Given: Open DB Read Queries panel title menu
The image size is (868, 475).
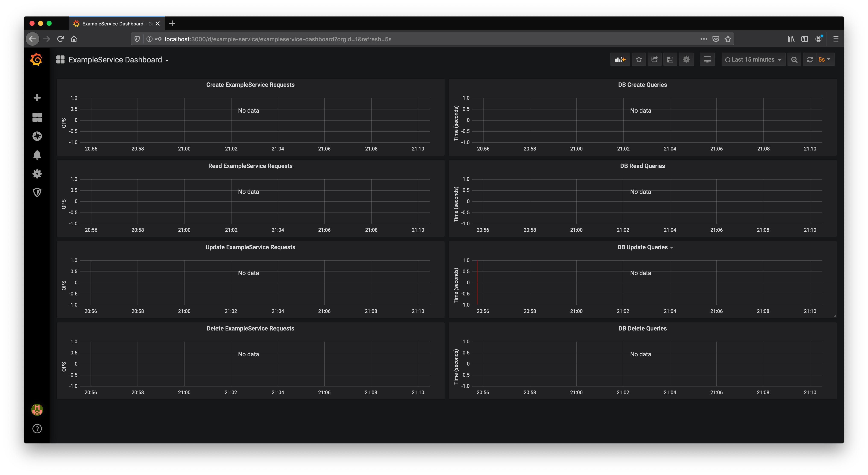Looking at the screenshot, I should pos(642,166).
